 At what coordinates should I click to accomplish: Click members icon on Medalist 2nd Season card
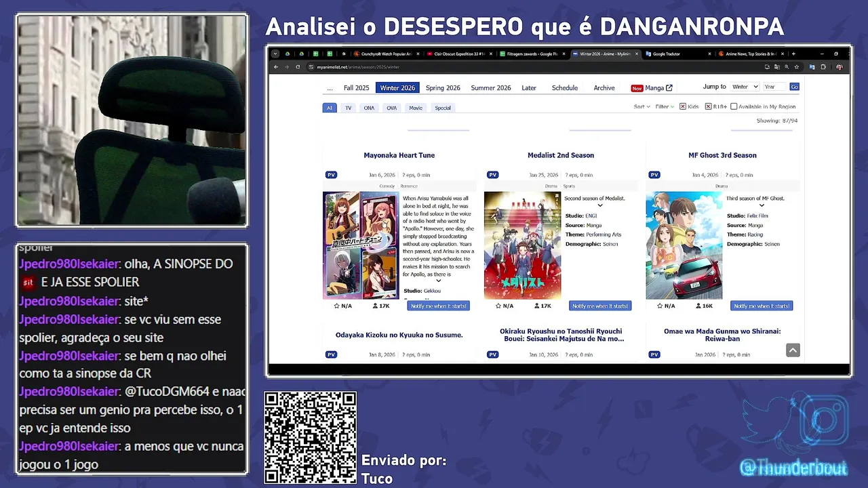point(536,306)
